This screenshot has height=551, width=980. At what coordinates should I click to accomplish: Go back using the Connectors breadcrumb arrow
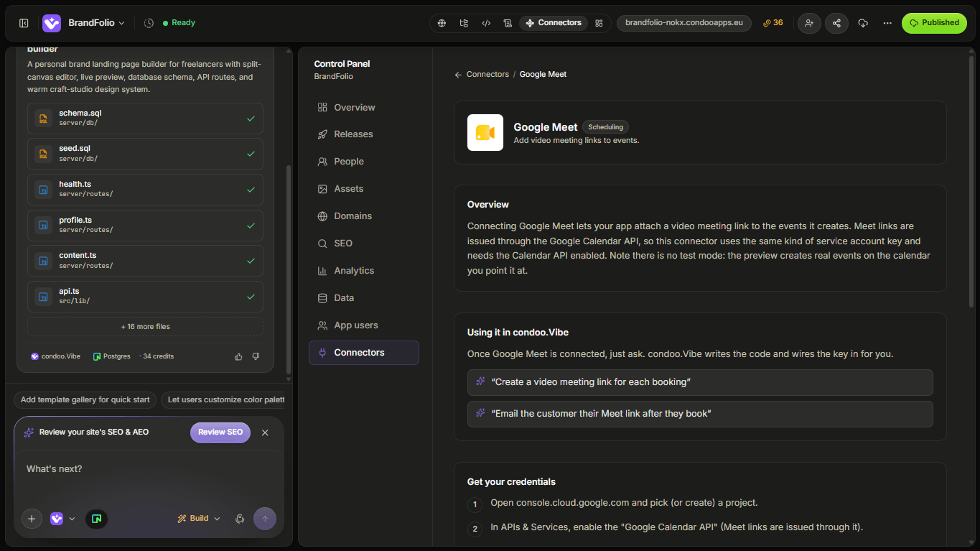coord(458,75)
